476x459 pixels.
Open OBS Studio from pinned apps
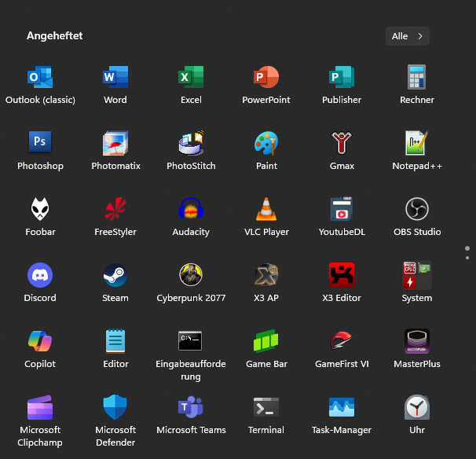417,209
